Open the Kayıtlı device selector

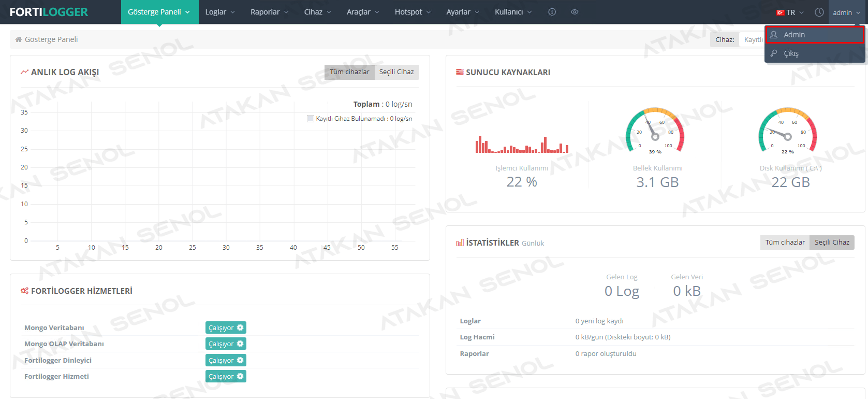pos(753,39)
